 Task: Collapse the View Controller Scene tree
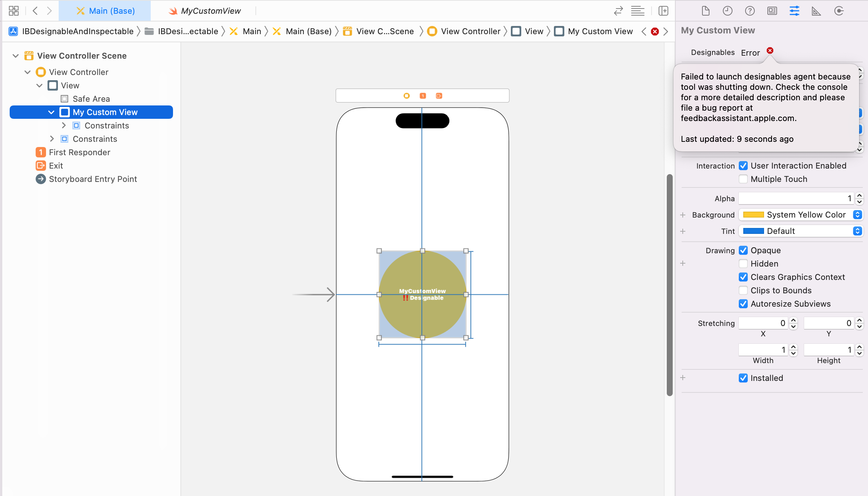[16, 56]
